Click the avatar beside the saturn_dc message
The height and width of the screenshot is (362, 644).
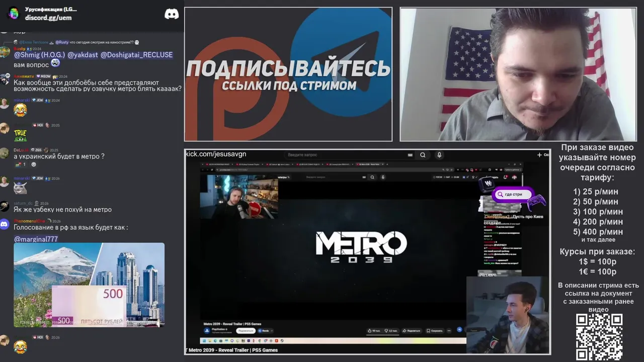[x=5, y=206]
